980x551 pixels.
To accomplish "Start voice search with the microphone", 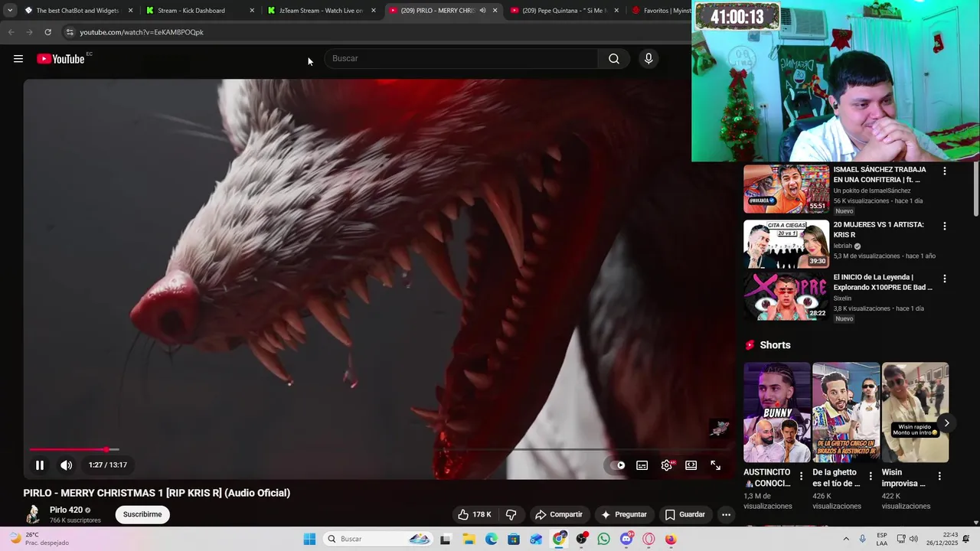I will (648, 59).
